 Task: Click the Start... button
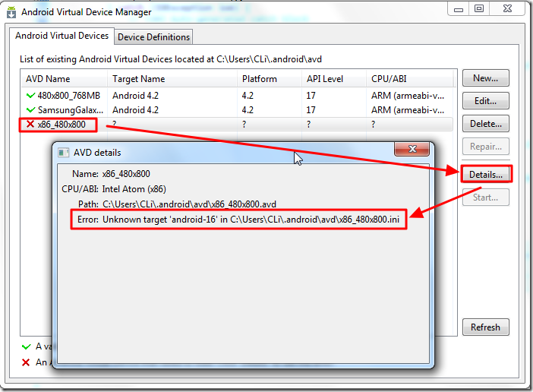click(485, 198)
